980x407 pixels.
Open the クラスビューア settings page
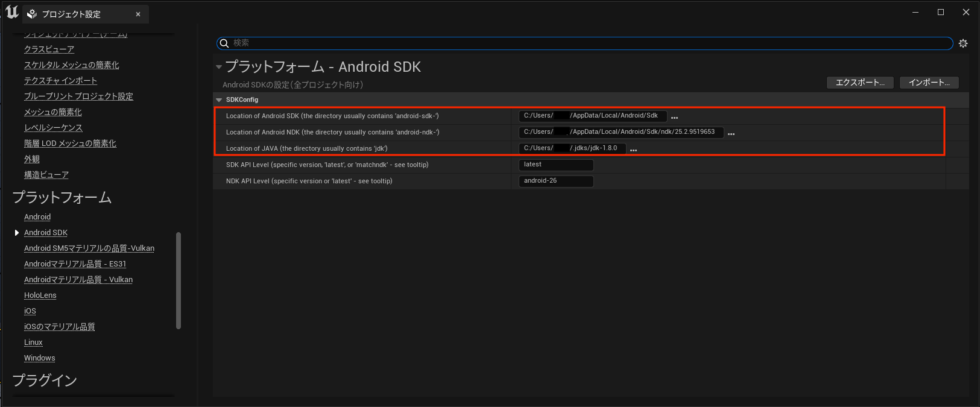pos(49,49)
